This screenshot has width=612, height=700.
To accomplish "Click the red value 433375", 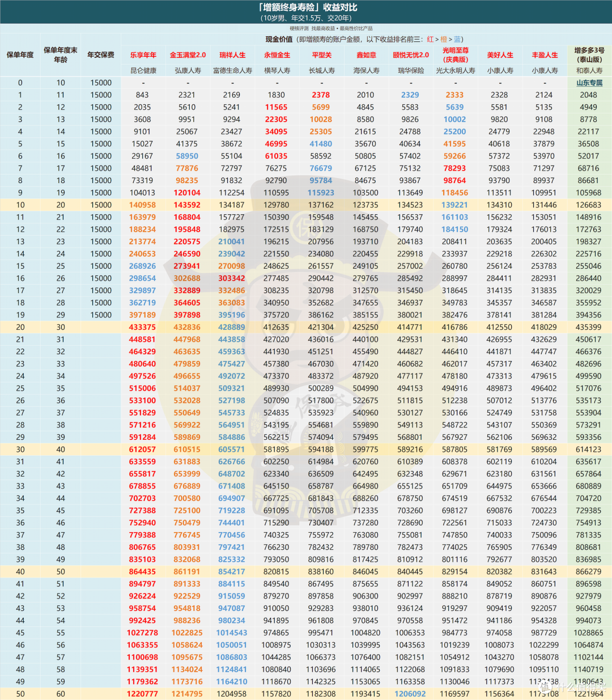I will tap(142, 327).
